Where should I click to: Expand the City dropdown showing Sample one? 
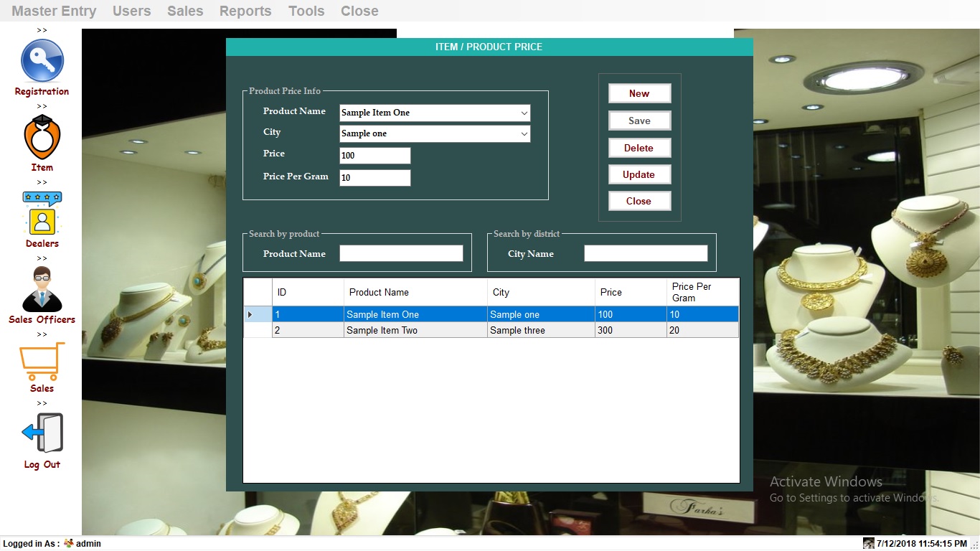tap(524, 134)
